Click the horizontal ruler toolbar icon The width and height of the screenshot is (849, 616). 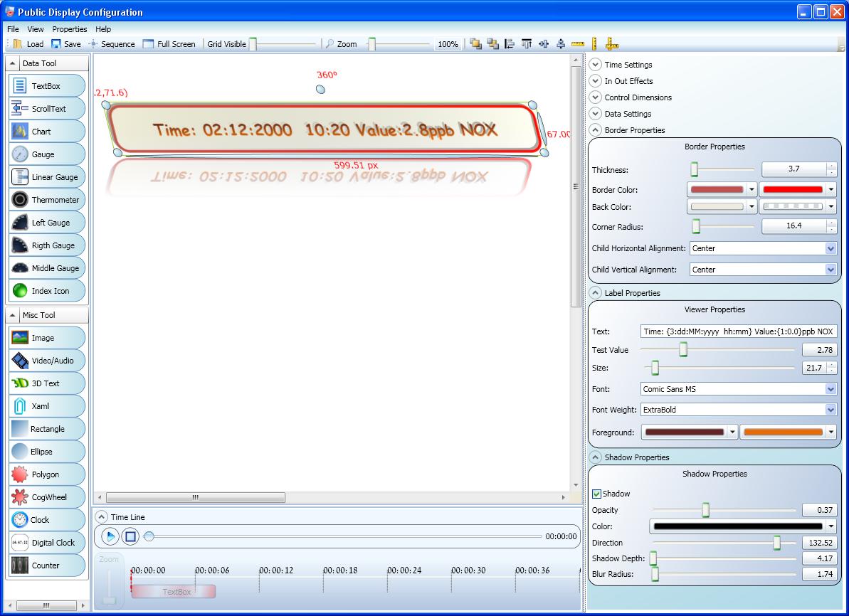click(x=578, y=43)
